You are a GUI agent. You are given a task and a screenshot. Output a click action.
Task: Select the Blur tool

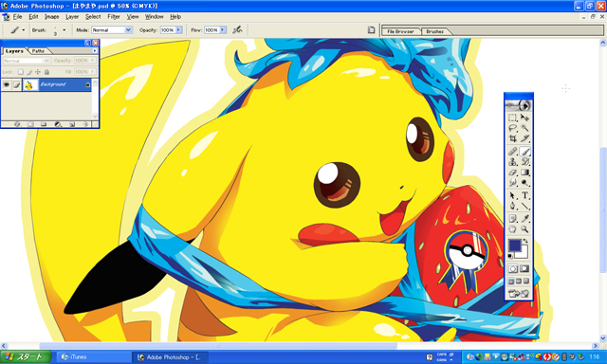[513, 183]
